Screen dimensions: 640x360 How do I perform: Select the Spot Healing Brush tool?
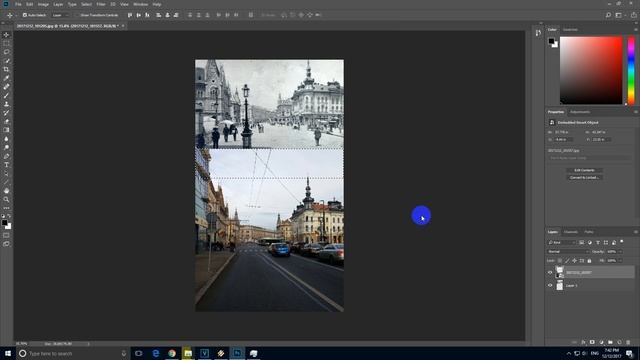pyautogui.click(x=6, y=87)
